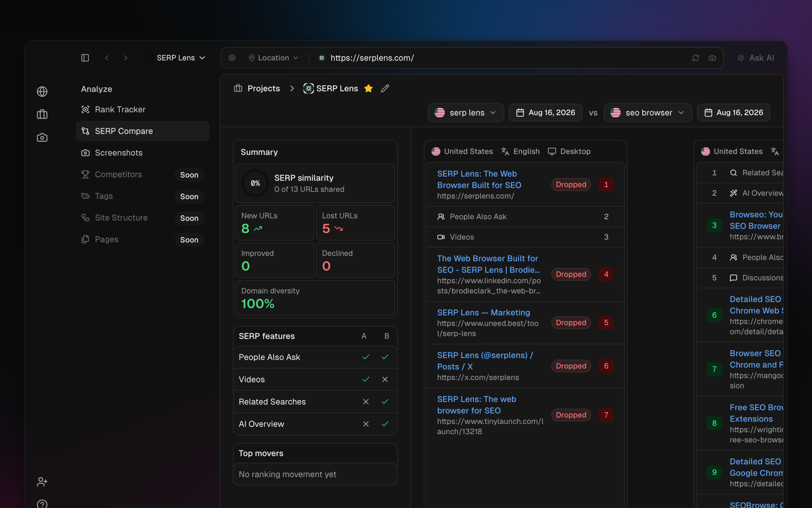
Task: Open projects briefcase icon in left rail
Action: (42, 114)
